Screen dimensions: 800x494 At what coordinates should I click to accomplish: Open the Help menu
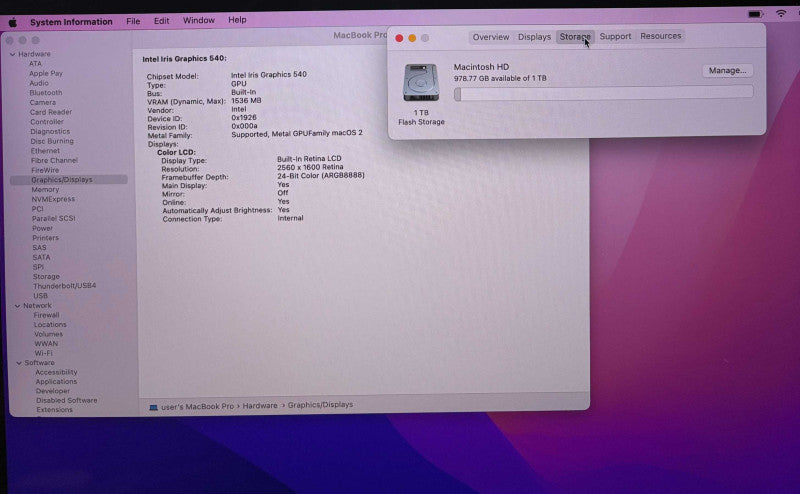point(237,20)
